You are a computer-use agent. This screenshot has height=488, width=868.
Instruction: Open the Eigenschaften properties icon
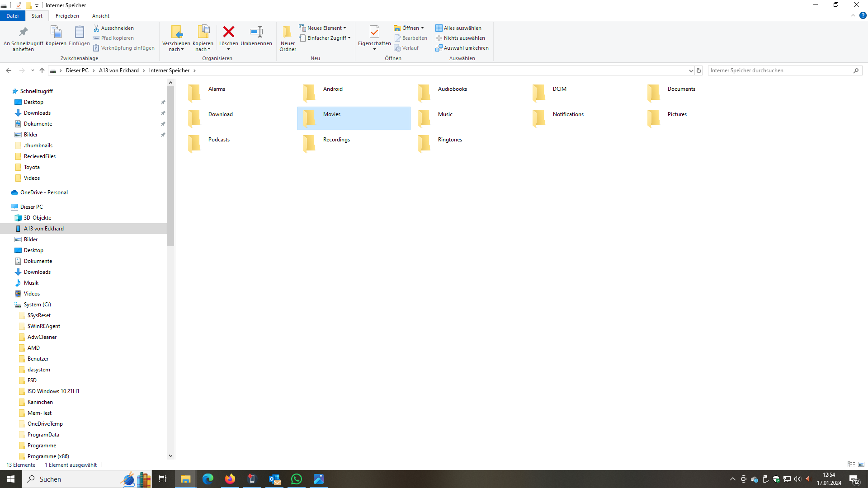click(374, 32)
